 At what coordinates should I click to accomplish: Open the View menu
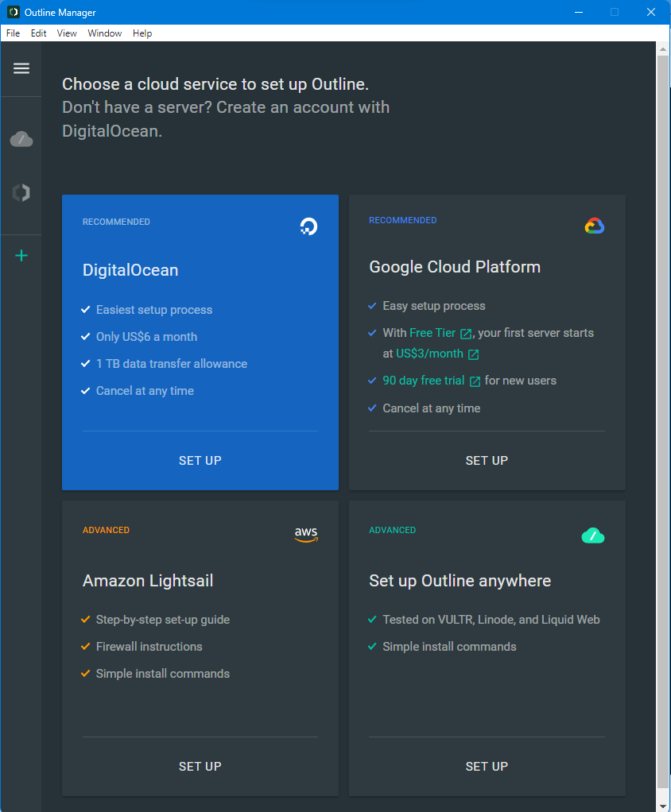[x=67, y=33]
